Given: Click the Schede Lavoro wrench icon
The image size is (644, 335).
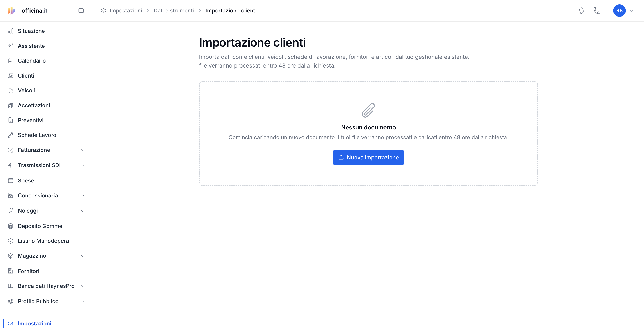Looking at the screenshot, I should point(11,135).
